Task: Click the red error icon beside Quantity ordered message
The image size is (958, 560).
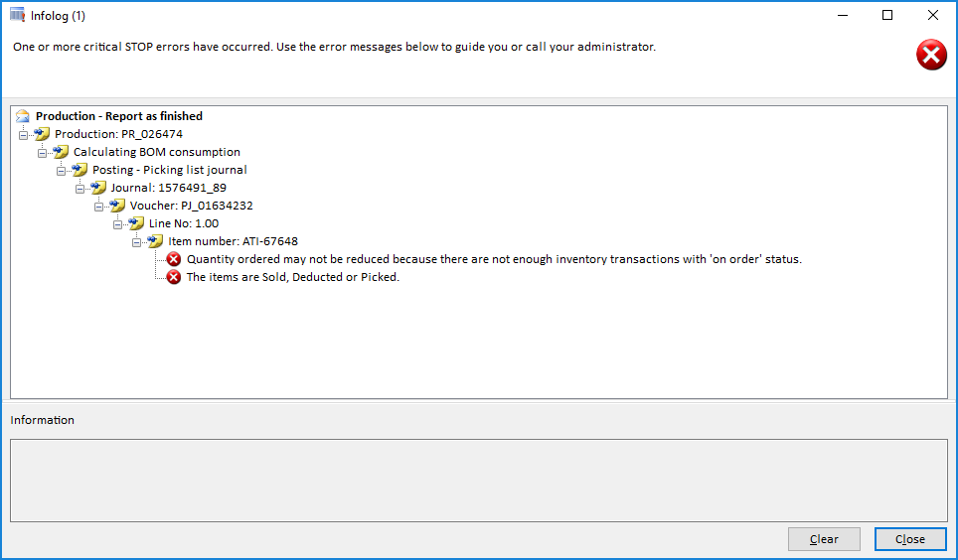Action: 174,259
